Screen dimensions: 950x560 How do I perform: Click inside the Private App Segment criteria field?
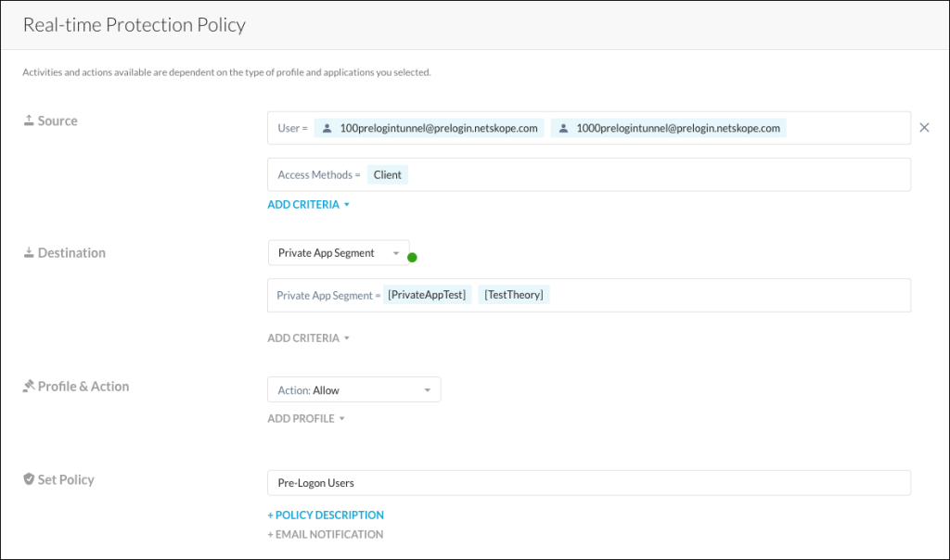(x=589, y=296)
